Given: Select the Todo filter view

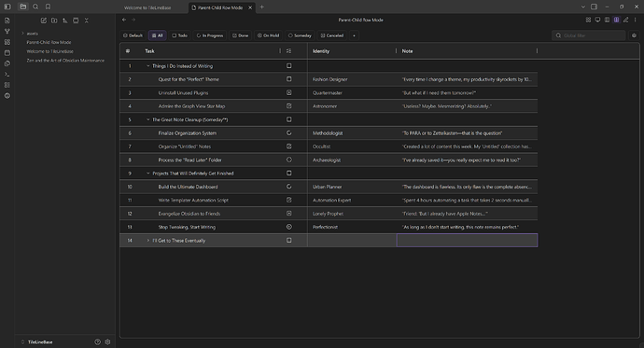Looking at the screenshot, I should pos(179,35).
